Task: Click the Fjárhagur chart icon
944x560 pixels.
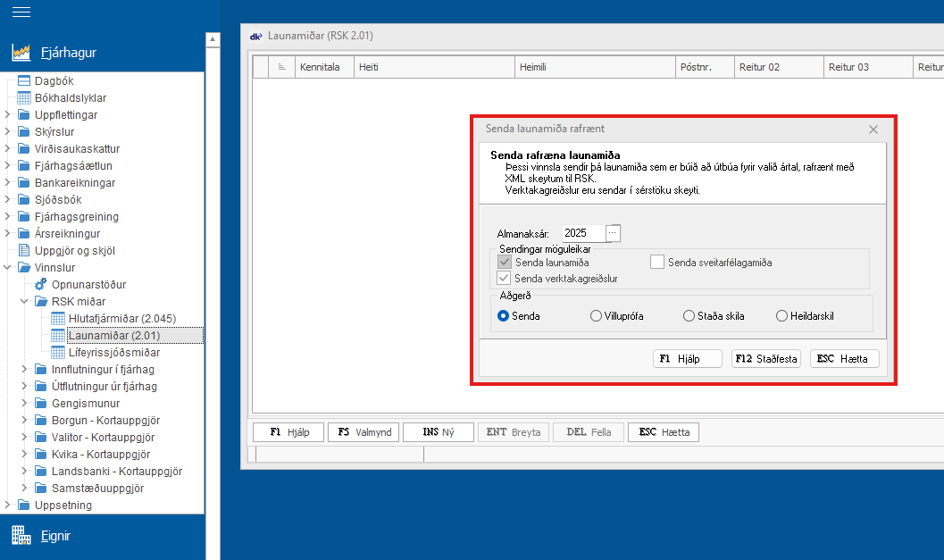Action: 21,53
